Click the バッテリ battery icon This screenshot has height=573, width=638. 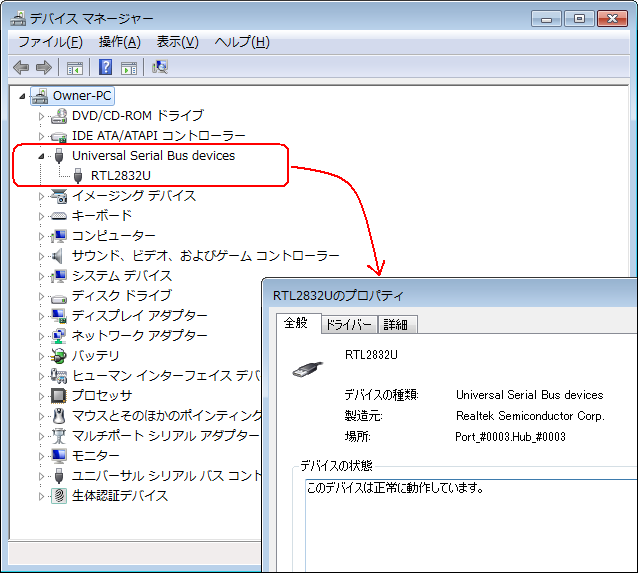[x=59, y=356]
